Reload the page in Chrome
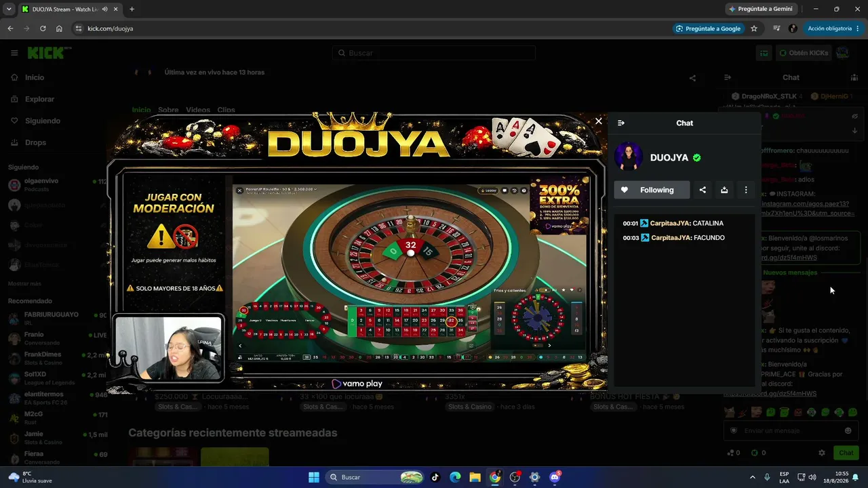The height and width of the screenshot is (488, 868). tap(43, 28)
